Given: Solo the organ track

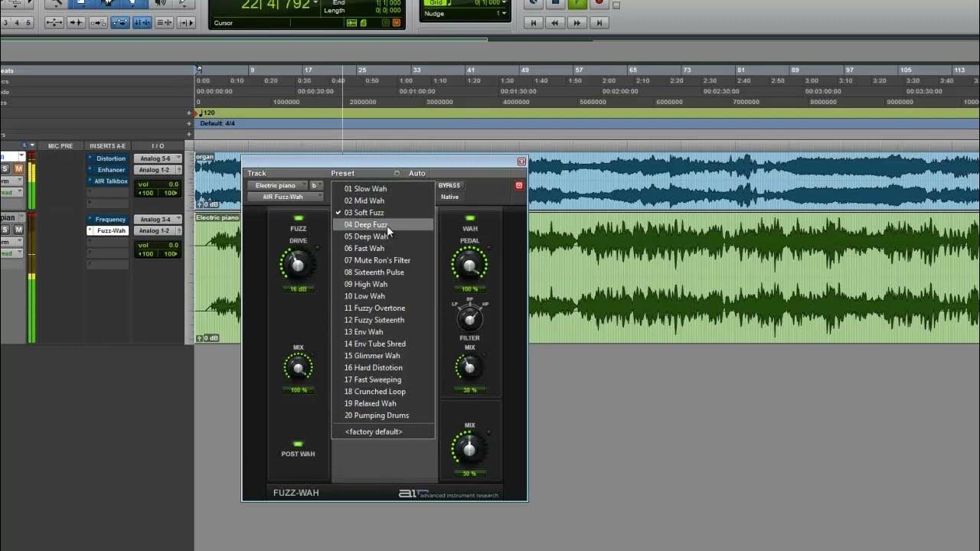Looking at the screenshot, I should click(5, 168).
